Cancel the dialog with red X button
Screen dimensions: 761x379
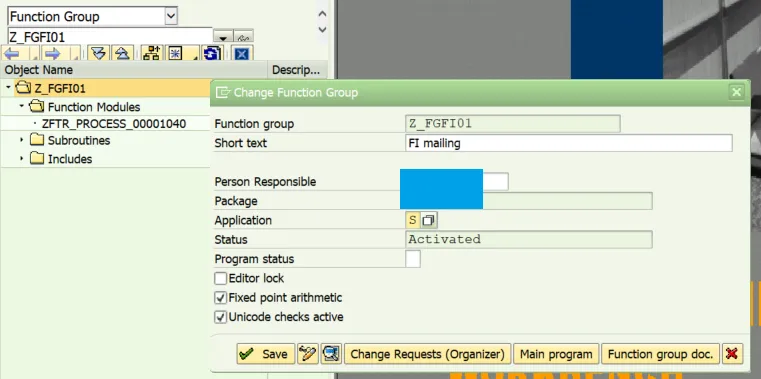732,354
